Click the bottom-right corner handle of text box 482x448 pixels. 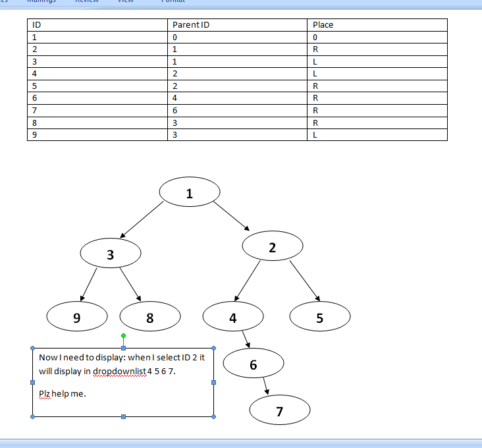coord(213,416)
